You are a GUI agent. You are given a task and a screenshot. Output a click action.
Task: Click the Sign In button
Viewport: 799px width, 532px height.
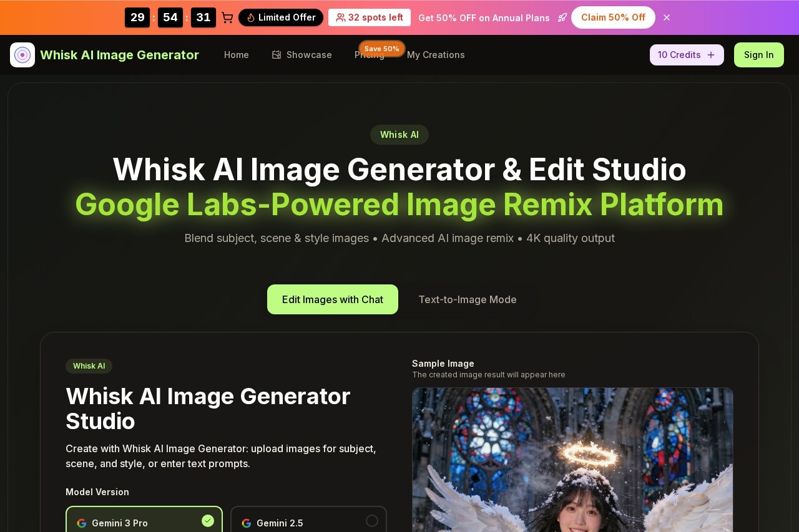coord(758,55)
